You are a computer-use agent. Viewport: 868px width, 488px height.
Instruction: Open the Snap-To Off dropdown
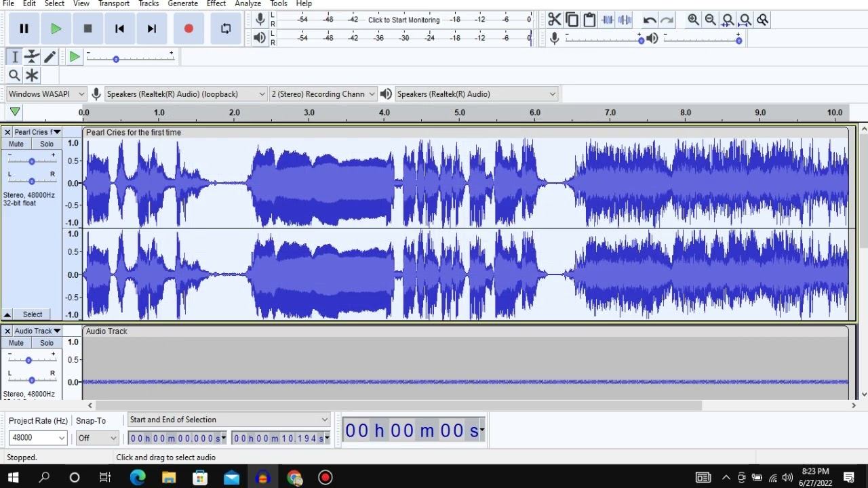pyautogui.click(x=97, y=438)
